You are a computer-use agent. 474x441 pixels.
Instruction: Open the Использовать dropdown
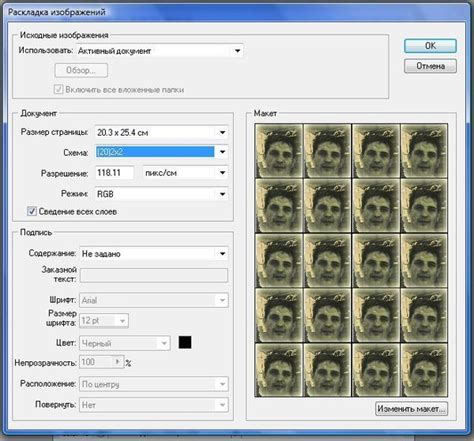click(160, 51)
